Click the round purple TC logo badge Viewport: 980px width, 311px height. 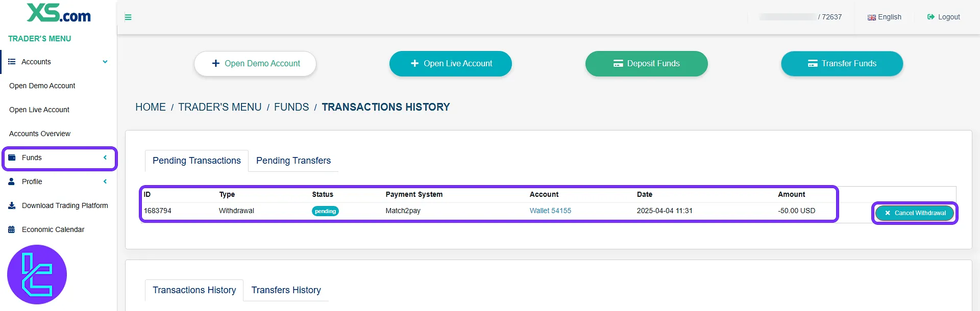click(37, 274)
